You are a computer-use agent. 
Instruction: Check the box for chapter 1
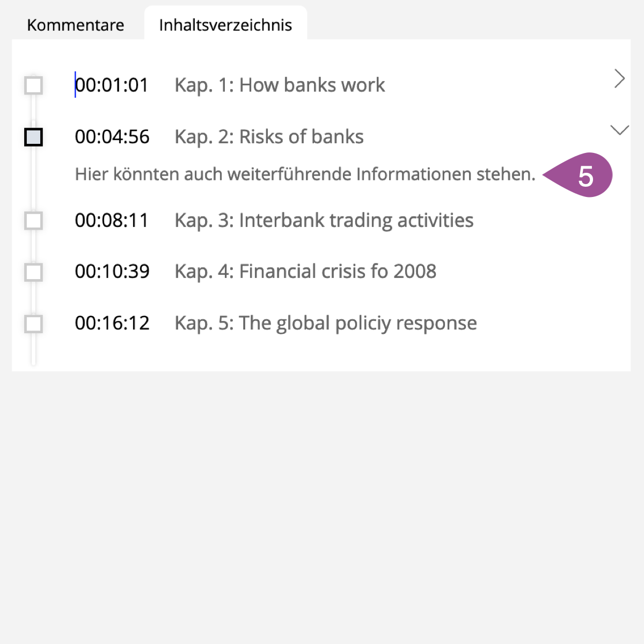34,85
